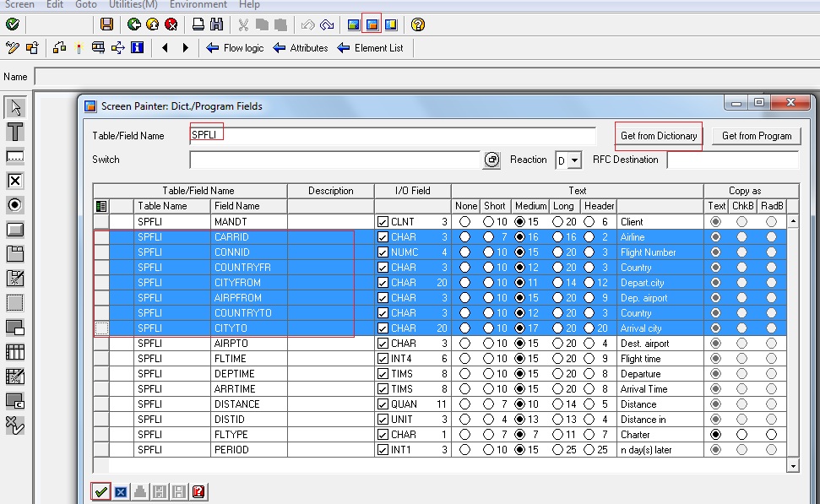Click the 'Dest. airport' text cell
This screenshot has width=820, height=504.
[660, 344]
